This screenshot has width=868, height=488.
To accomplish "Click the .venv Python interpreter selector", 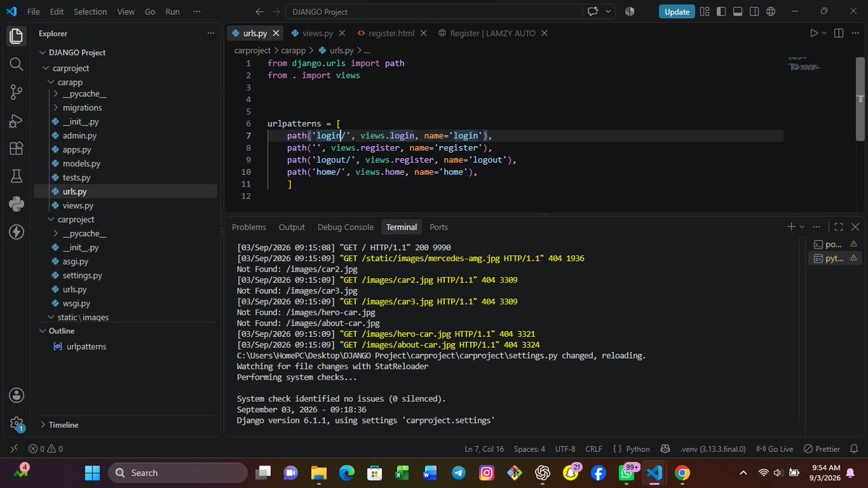I will [712, 449].
